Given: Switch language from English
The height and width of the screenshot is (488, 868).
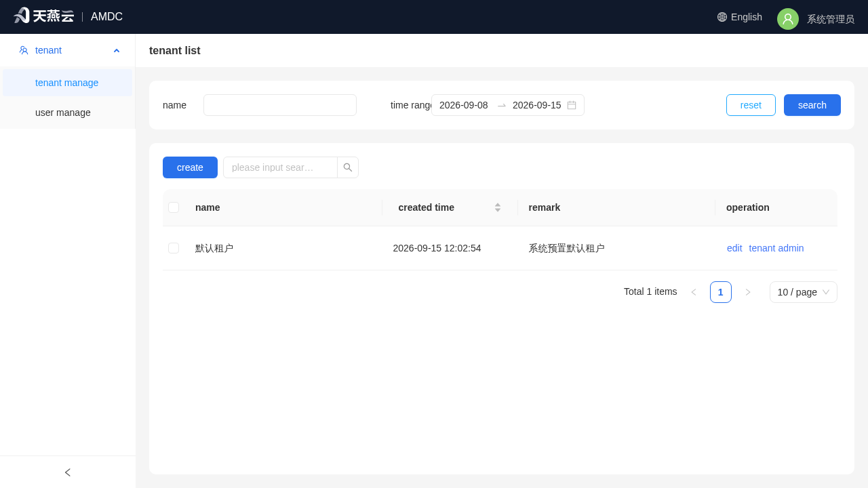Looking at the screenshot, I should pos(747,17).
